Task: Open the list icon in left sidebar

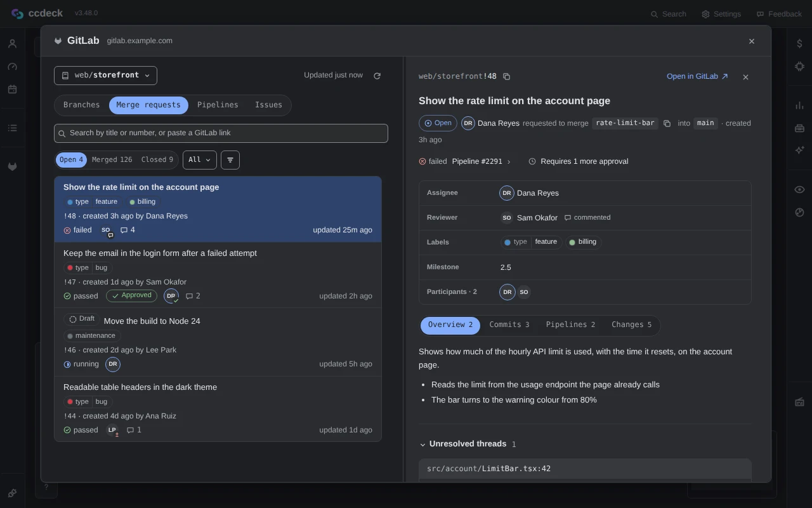Action: point(12,128)
